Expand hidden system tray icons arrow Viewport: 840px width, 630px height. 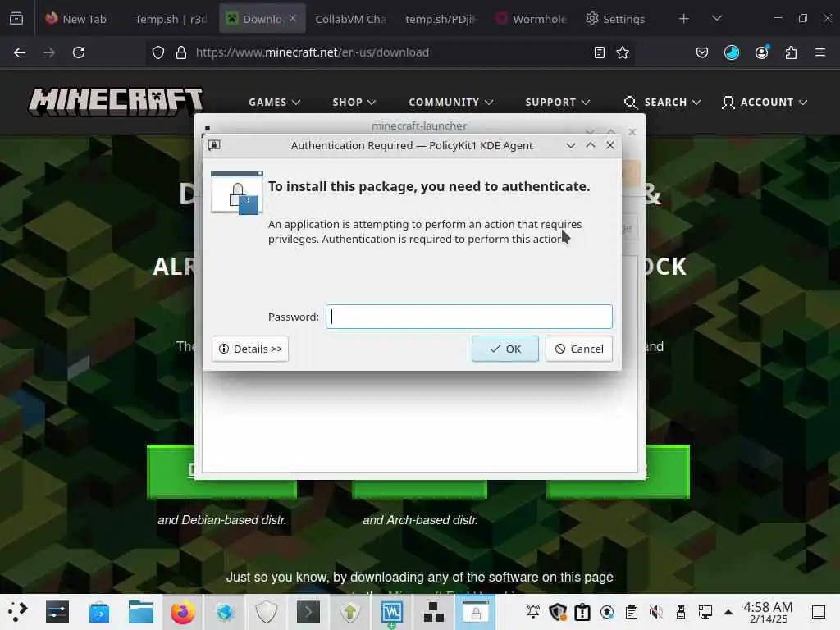click(x=728, y=612)
